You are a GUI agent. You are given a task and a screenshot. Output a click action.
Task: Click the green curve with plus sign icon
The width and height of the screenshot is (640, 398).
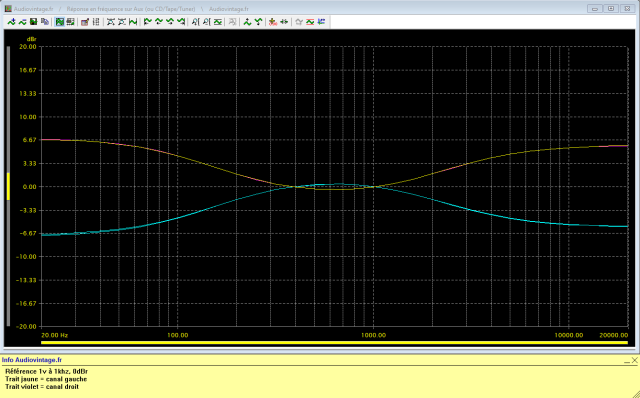click(11, 22)
